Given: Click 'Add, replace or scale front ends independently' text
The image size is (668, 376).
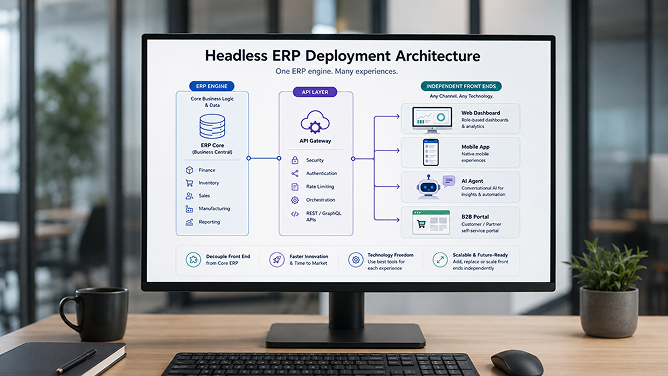Looking at the screenshot, I should [480, 265].
